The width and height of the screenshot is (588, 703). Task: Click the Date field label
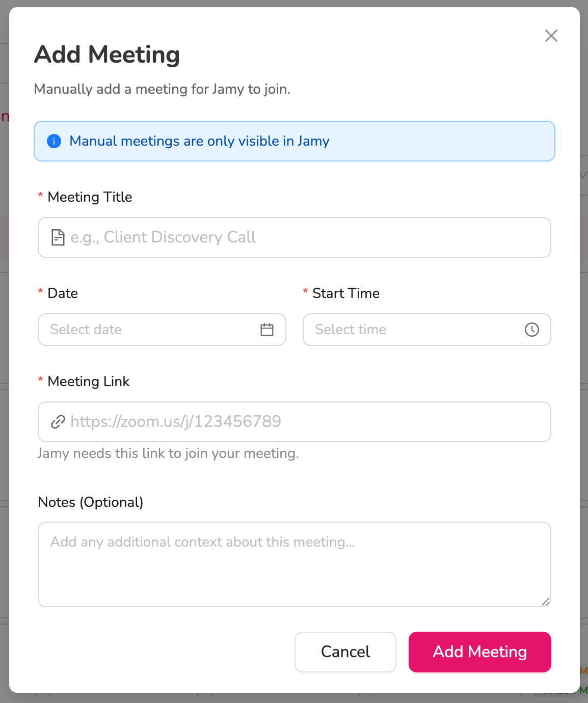63,293
